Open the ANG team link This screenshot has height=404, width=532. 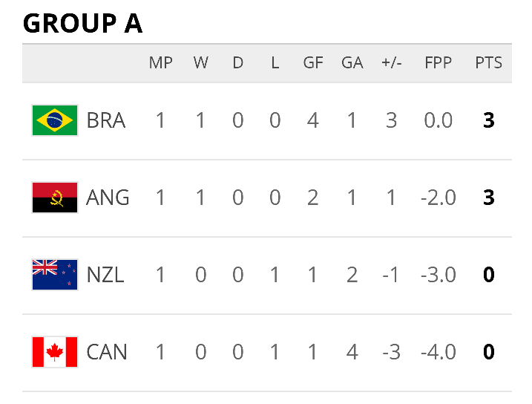[x=108, y=198]
